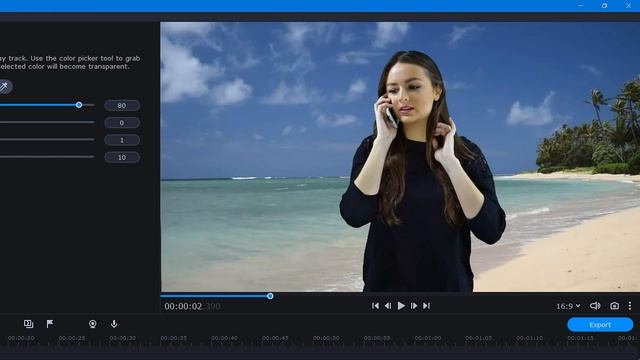Screen dimensions: 640x360
Task: Click the 00:00:55 mark on the timeline ruler
Action: [377, 338]
